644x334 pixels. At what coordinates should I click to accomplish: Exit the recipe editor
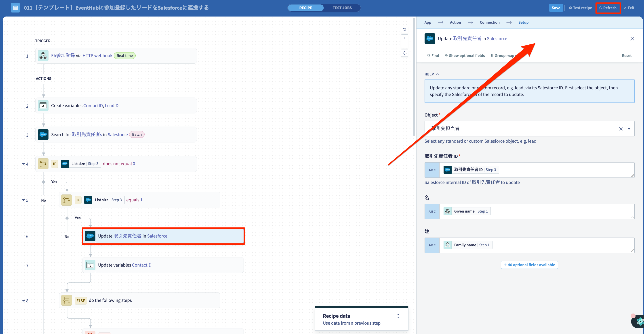click(629, 8)
